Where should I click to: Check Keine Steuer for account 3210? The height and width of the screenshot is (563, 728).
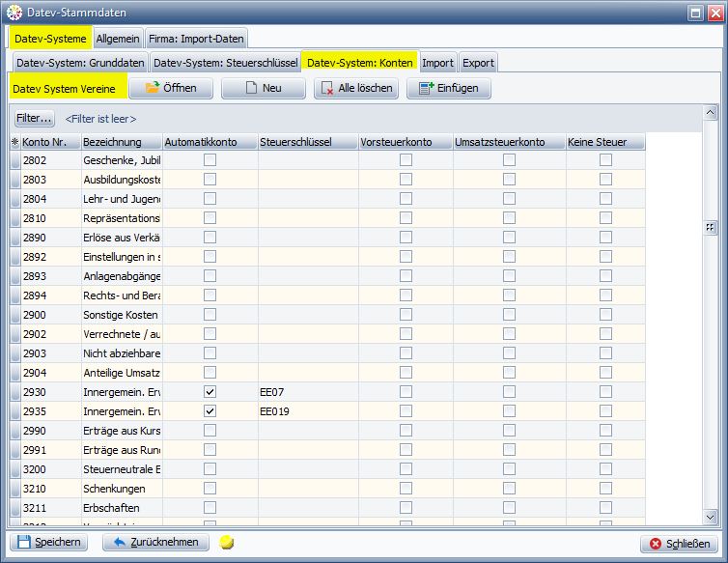(x=605, y=489)
